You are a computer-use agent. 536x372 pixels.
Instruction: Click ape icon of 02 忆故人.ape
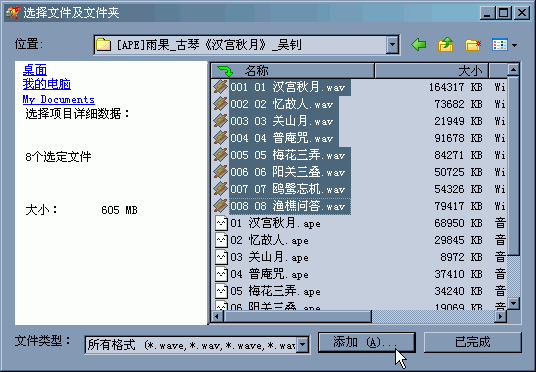(222, 240)
